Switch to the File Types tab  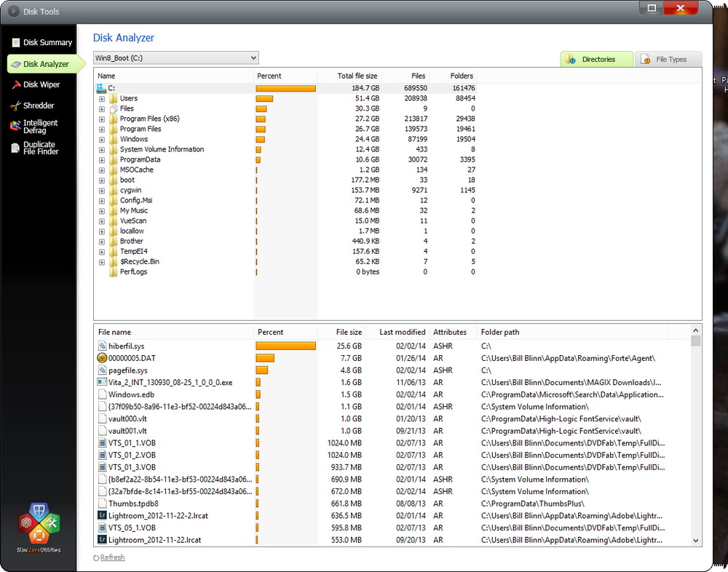click(x=668, y=59)
